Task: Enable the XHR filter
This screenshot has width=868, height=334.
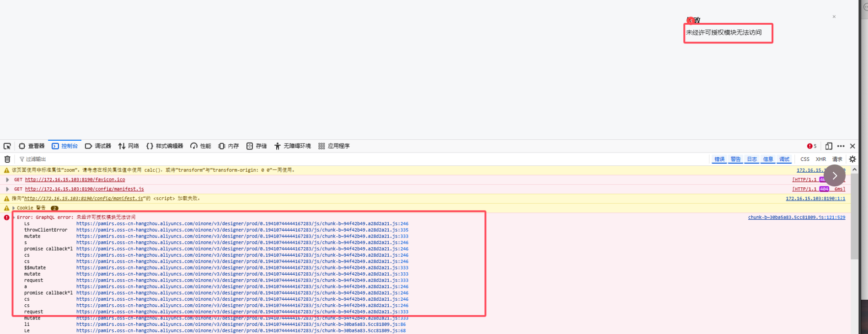Action: 821,159
